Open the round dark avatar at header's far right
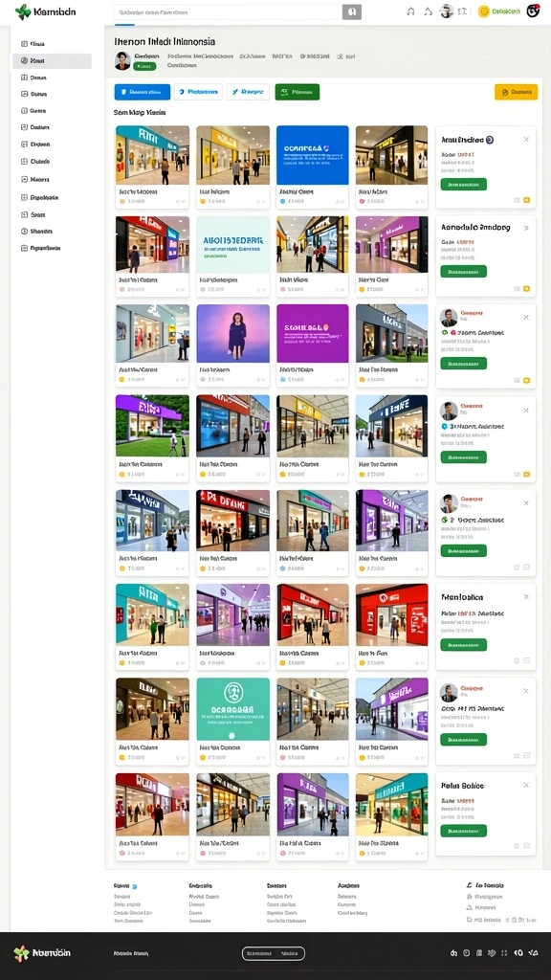The image size is (551, 980). click(x=533, y=11)
